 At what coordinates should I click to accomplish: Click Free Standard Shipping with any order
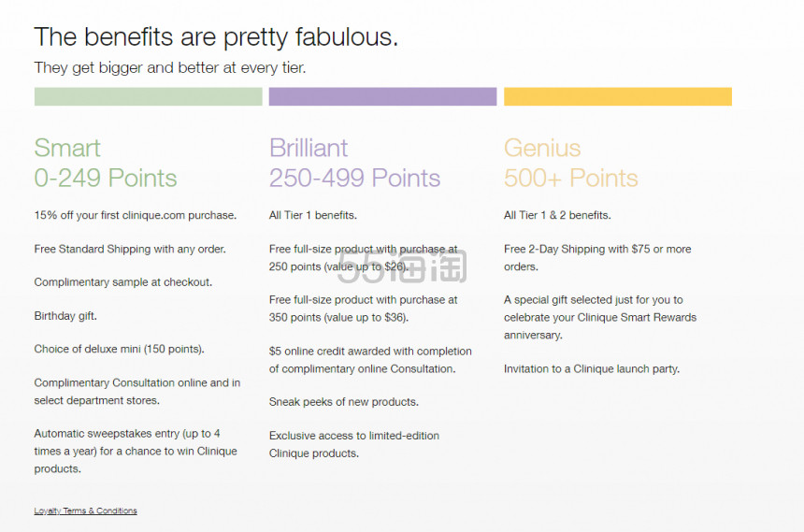[x=130, y=249]
